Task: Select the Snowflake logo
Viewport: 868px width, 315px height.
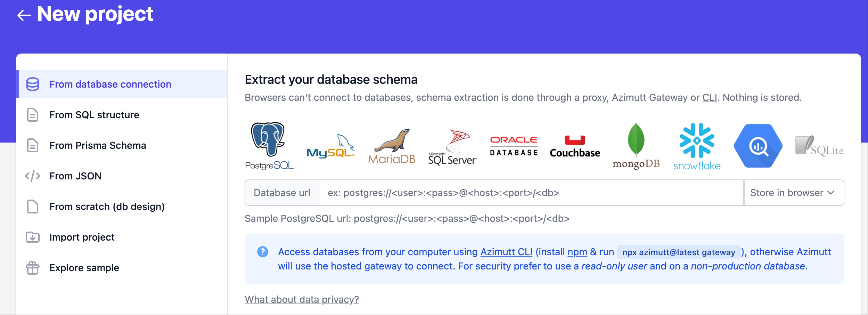Action: pos(697,146)
